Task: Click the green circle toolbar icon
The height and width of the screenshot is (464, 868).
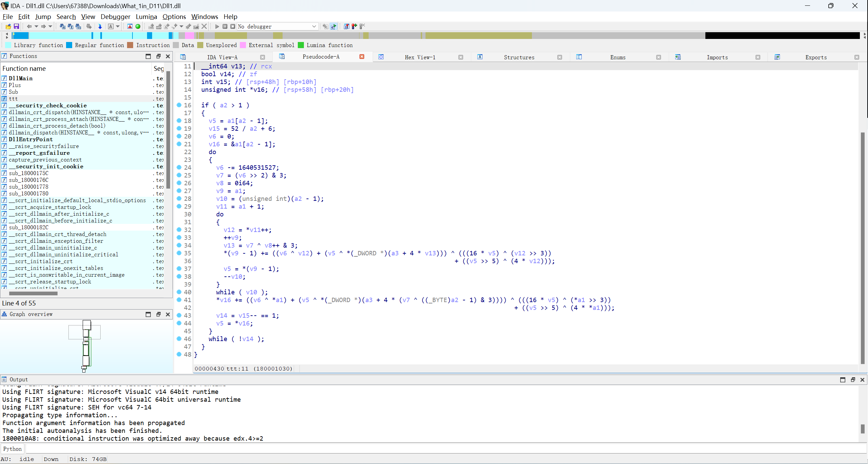Action: (x=138, y=26)
